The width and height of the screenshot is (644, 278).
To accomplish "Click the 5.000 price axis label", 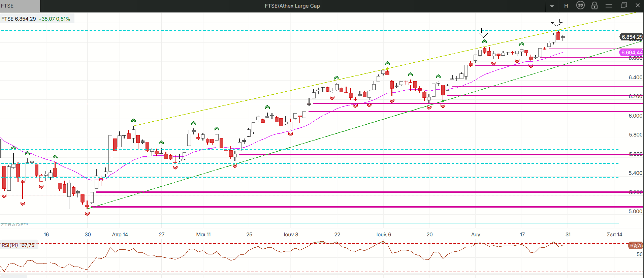I will point(635,212).
